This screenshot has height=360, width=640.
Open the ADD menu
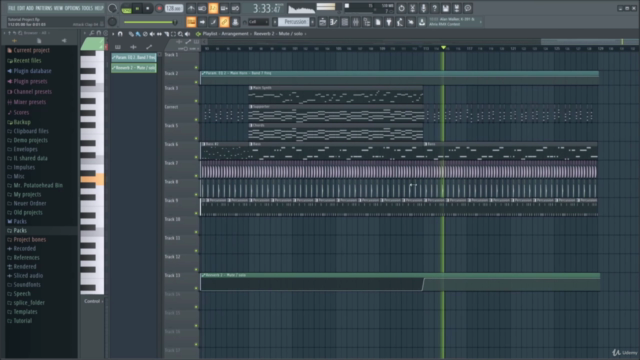click(x=30, y=8)
